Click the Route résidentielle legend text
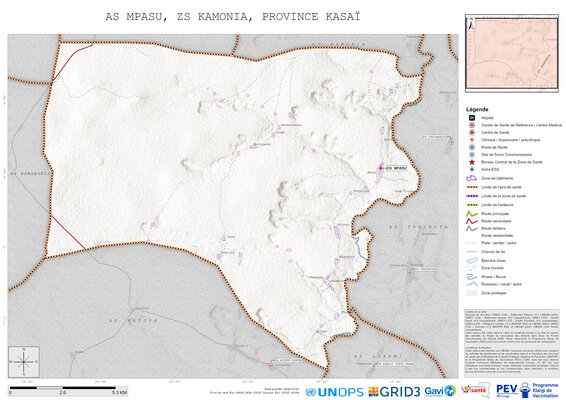 tap(497, 236)
